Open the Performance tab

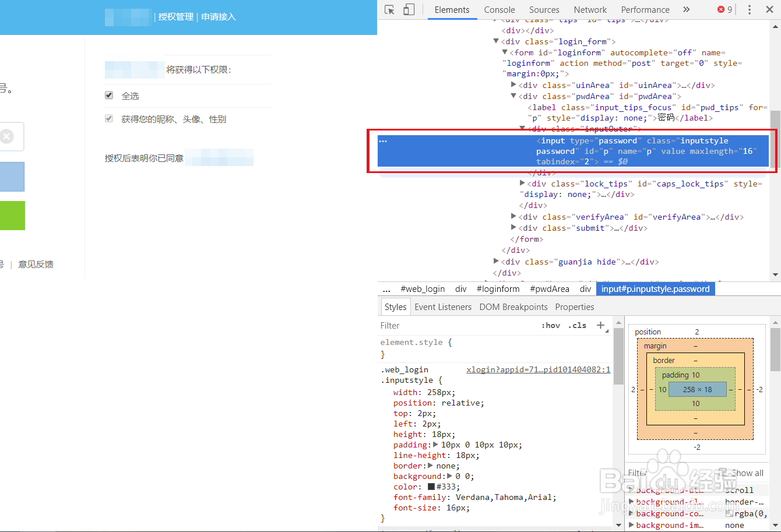(x=645, y=10)
